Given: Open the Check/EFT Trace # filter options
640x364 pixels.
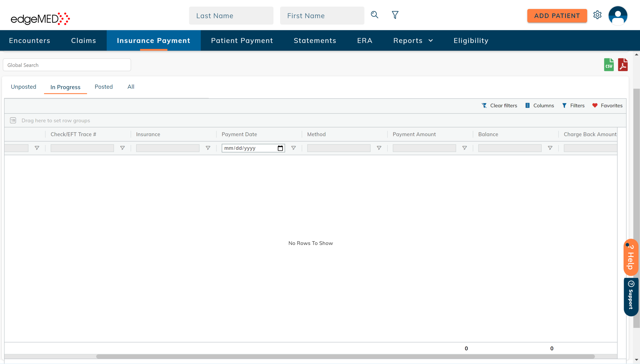Looking at the screenshot, I should [x=122, y=148].
